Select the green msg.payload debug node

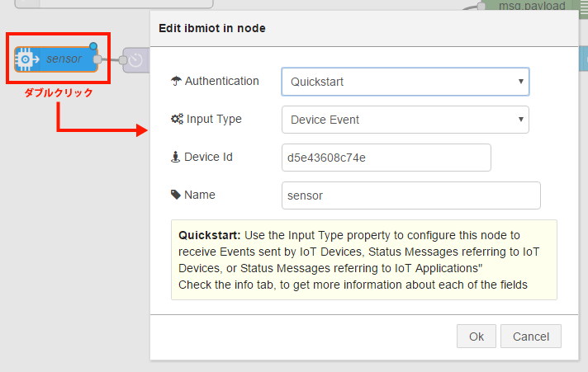click(533, 5)
